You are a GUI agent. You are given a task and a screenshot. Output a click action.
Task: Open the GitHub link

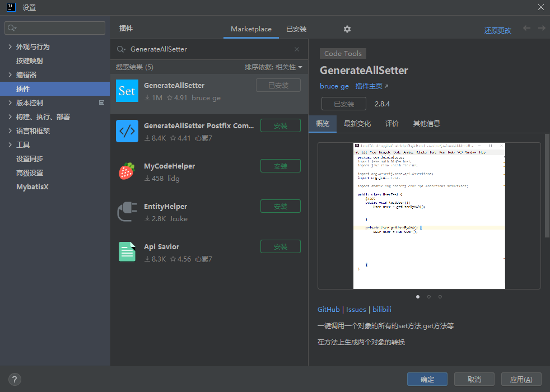pyautogui.click(x=329, y=310)
